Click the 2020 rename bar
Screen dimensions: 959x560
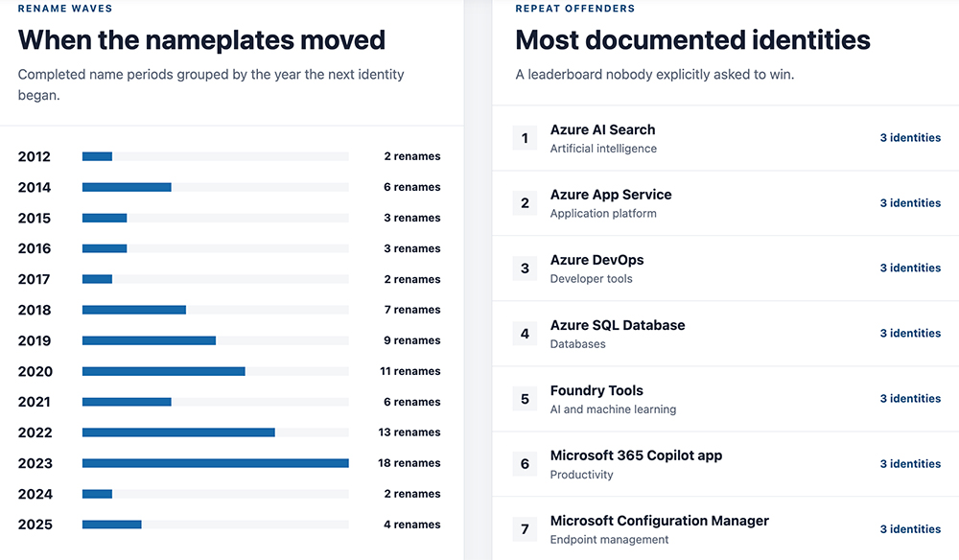[x=164, y=371]
